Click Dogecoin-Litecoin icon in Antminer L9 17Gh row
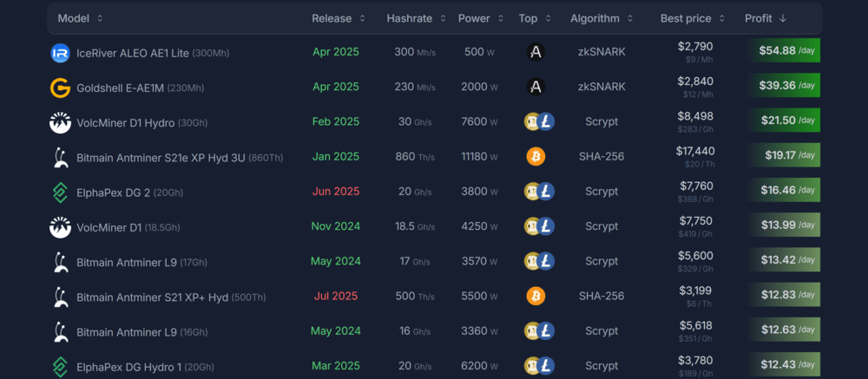 point(539,261)
